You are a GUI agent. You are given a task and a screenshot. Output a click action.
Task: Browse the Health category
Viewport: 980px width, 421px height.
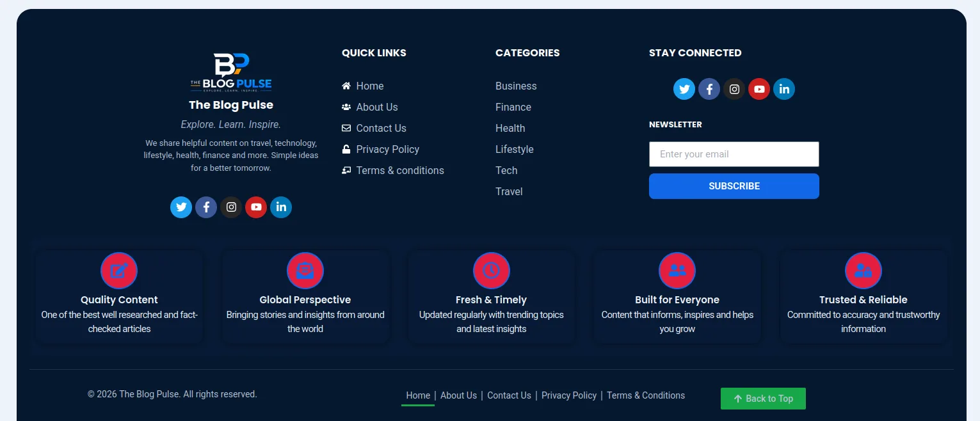(510, 128)
